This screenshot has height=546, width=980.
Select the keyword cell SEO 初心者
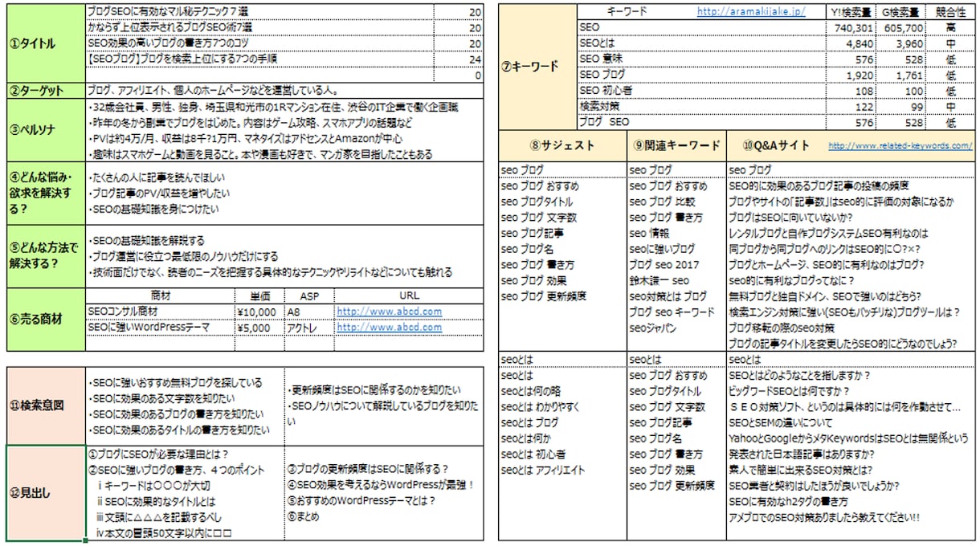[701, 90]
